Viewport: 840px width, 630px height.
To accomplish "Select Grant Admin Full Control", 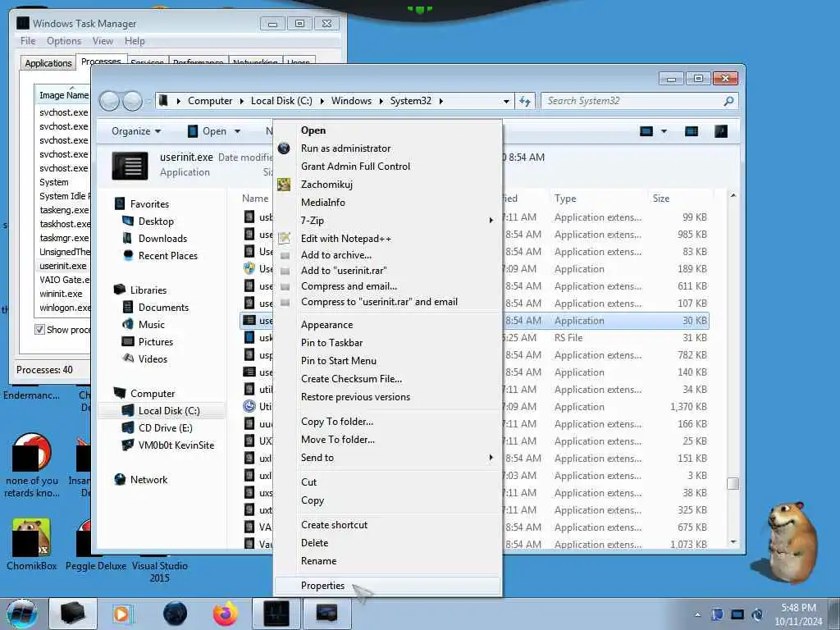I will (355, 166).
